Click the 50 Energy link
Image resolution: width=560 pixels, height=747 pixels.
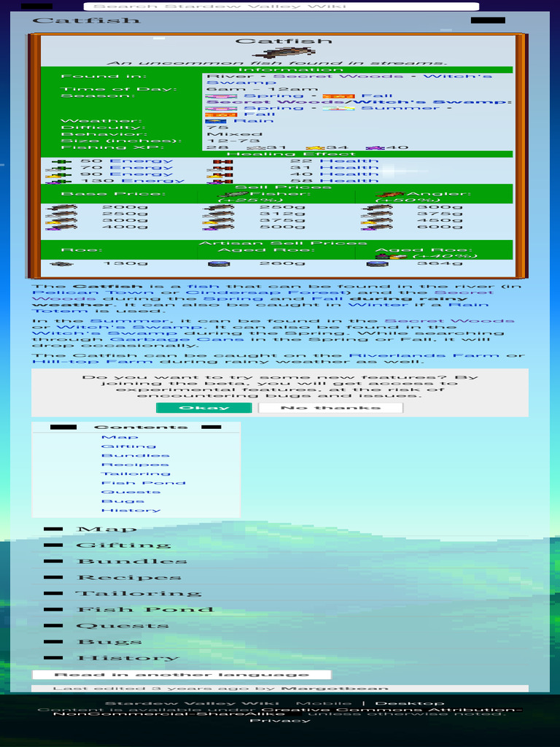(141, 161)
